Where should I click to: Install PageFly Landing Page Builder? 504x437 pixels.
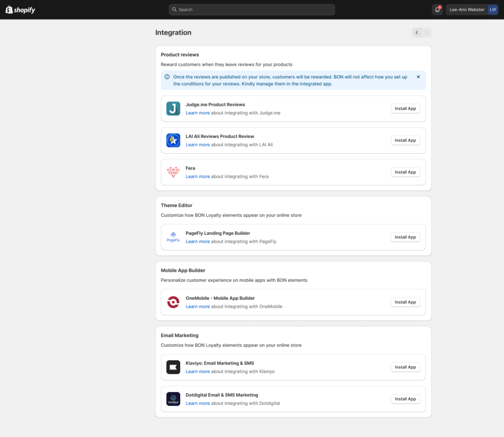[405, 237]
